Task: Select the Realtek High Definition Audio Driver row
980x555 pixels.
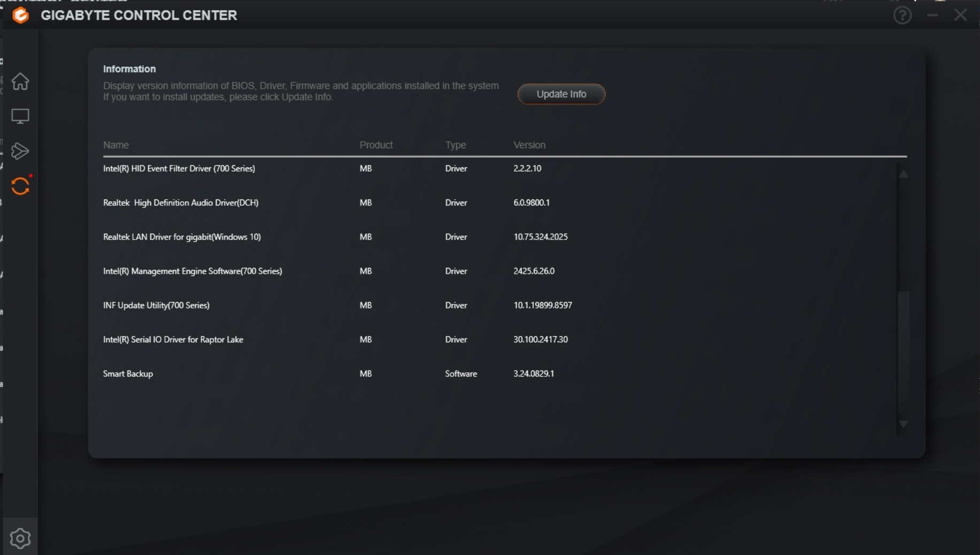Action: 181,203
